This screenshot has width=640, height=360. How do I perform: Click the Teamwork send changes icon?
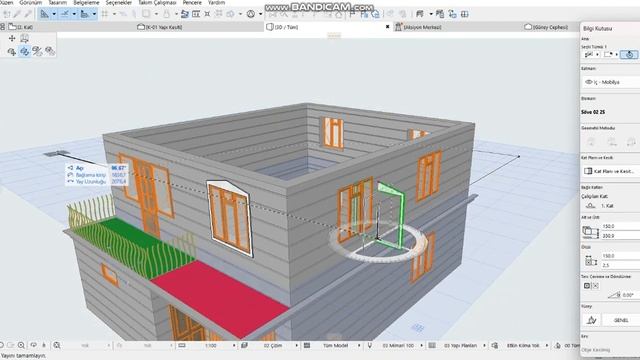tap(364, 14)
